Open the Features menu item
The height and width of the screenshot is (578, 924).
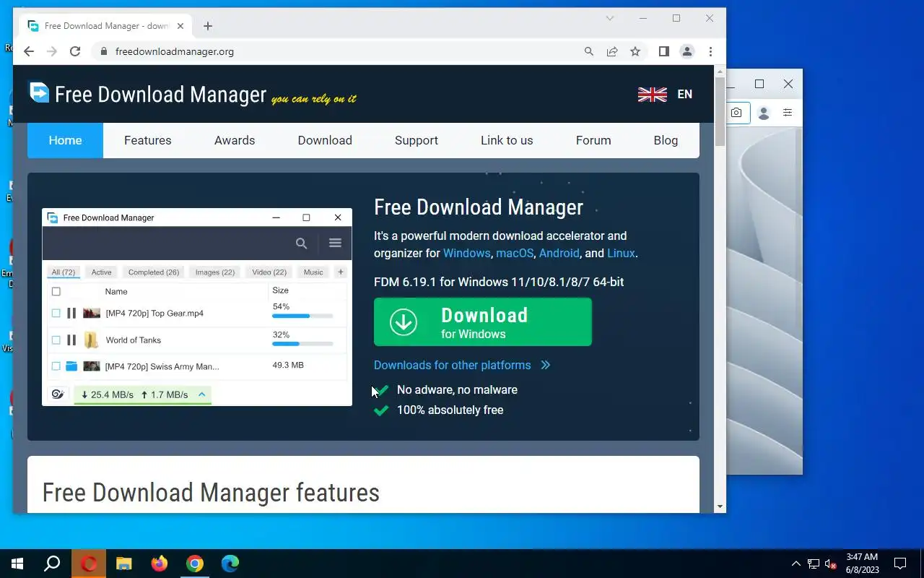click(148, 140)
